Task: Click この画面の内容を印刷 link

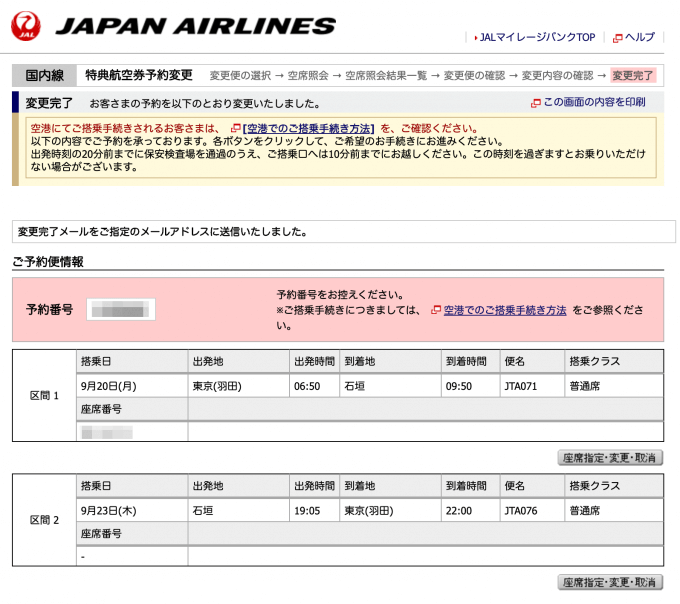Action: [594, 102]
